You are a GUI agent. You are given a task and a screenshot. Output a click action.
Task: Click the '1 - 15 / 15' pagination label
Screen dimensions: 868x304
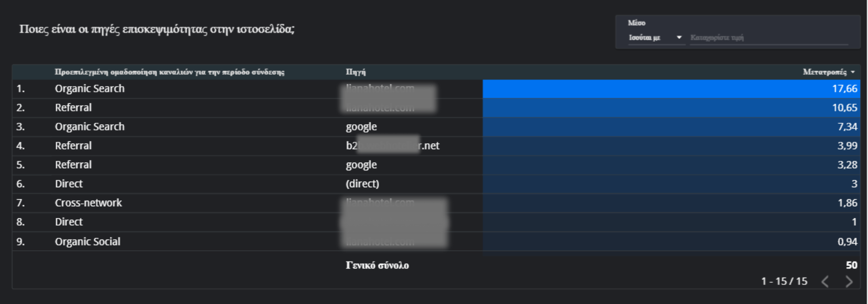coord(784,281)
